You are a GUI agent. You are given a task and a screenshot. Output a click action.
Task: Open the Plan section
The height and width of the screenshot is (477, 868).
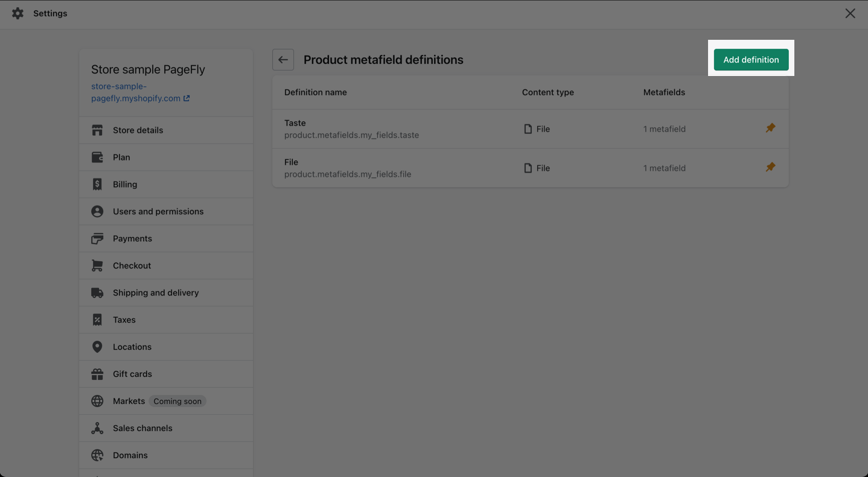166,157
